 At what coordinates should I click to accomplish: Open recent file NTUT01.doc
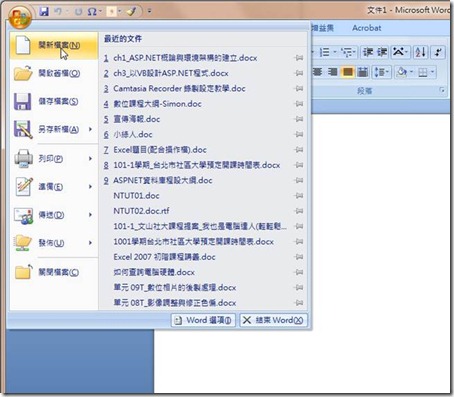point(203,196)
